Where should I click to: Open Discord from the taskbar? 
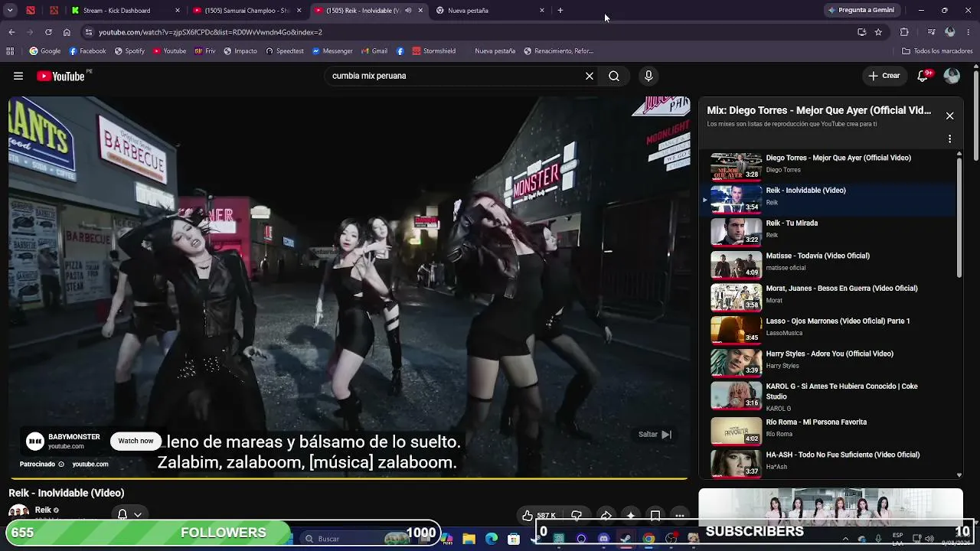[604, 539]
